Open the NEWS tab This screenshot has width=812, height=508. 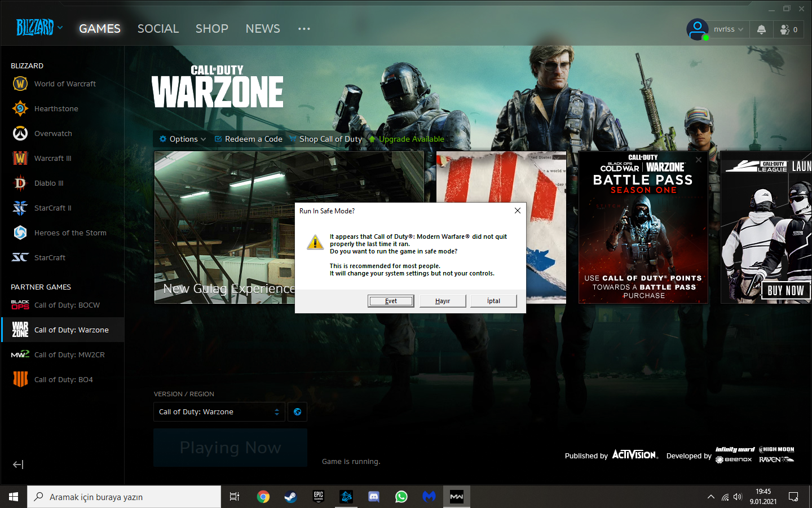(x=263, y=29)
